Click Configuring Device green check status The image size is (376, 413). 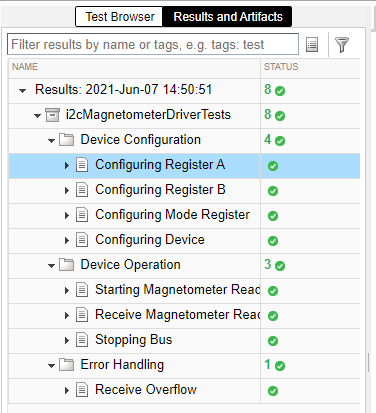point(273,241)
